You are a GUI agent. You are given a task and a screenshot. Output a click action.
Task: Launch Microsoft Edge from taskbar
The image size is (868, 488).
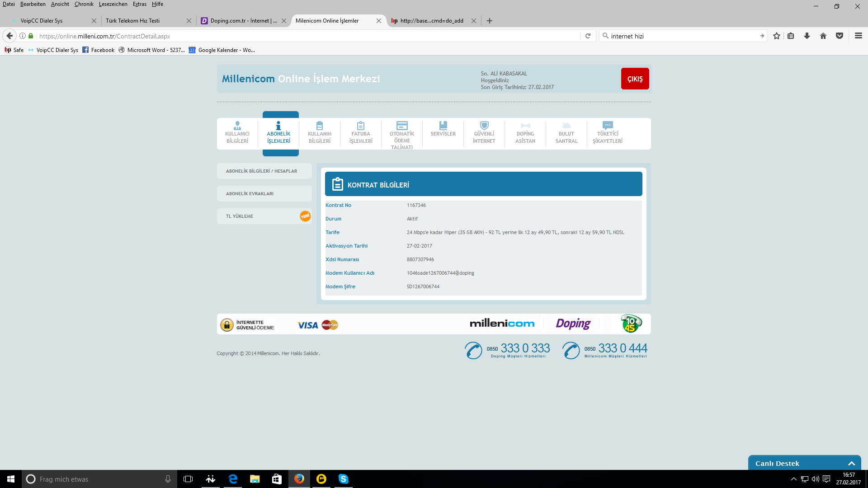pos(233,479)
